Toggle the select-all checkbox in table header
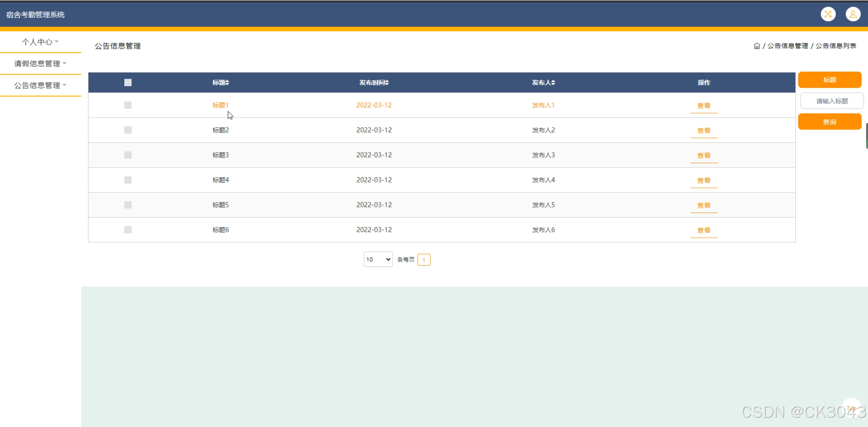Viewport: 868px width, 427px height. coord(128,83)
